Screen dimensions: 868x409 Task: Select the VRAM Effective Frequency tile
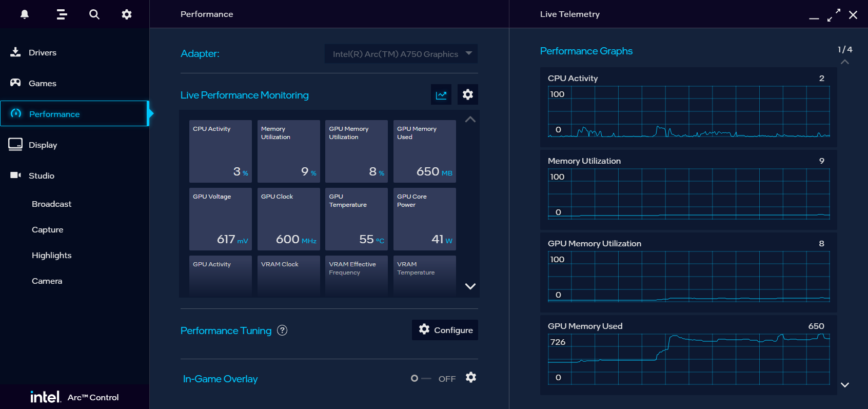coord(357,276)
